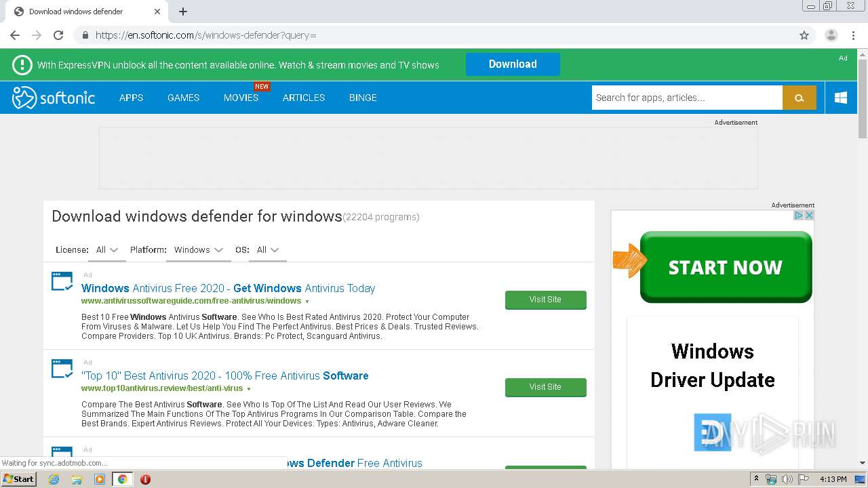Click scrollbar down arrow

point(863,463)
